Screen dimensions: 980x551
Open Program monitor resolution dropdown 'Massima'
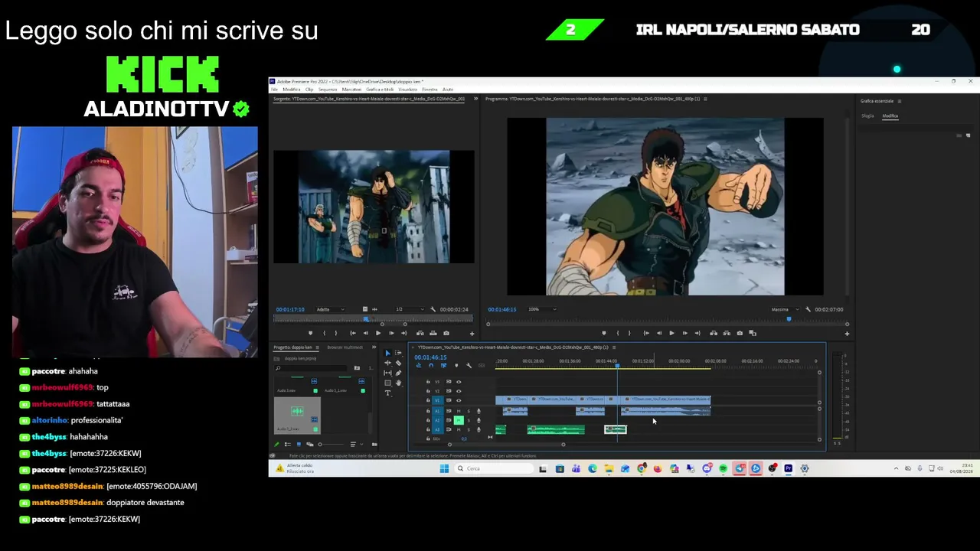(785, 309)
